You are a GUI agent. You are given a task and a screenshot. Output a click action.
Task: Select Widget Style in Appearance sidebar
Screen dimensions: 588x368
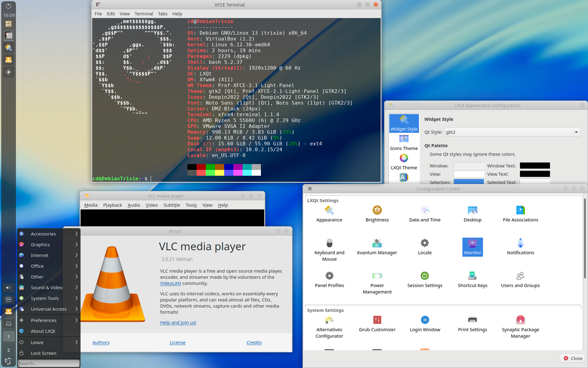tap(404, 123)
